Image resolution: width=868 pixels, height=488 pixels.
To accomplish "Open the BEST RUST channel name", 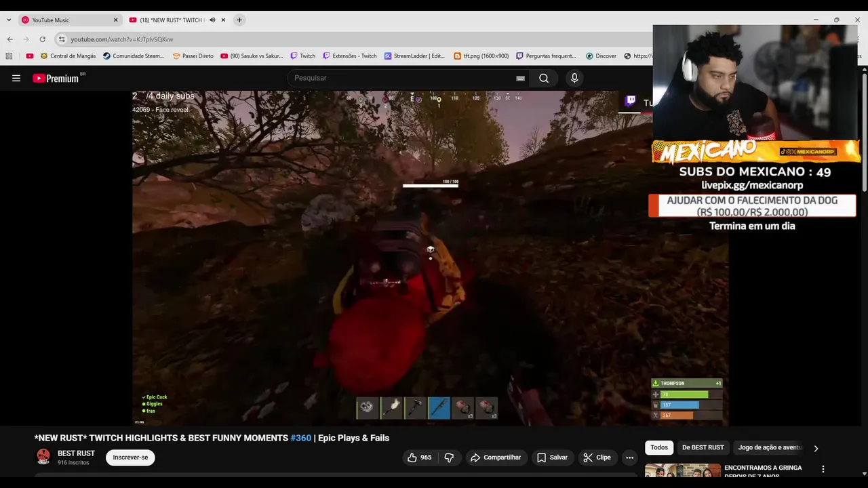I will click(76, 453).
